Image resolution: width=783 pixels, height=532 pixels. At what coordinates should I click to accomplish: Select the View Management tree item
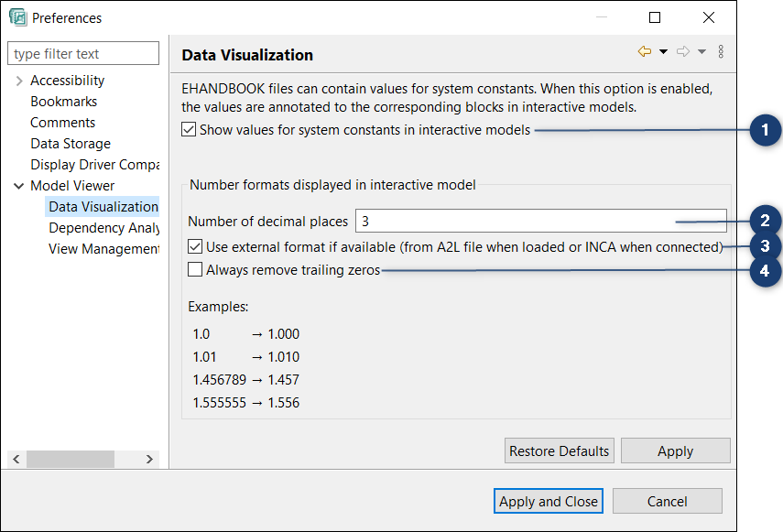click(x=103, y=248)
